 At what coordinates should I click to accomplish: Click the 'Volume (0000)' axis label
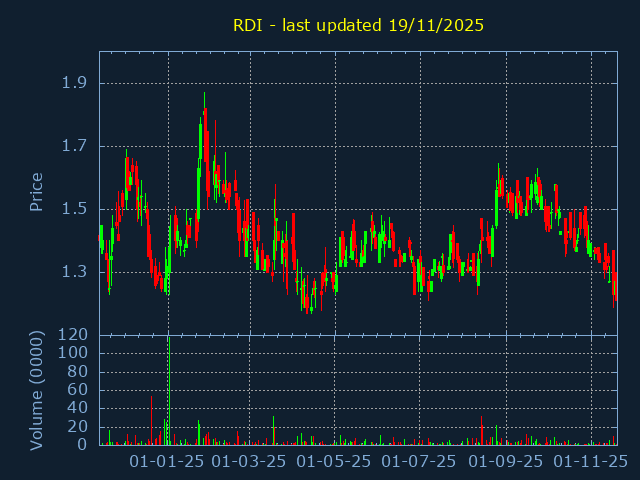[x=36, y=390]
